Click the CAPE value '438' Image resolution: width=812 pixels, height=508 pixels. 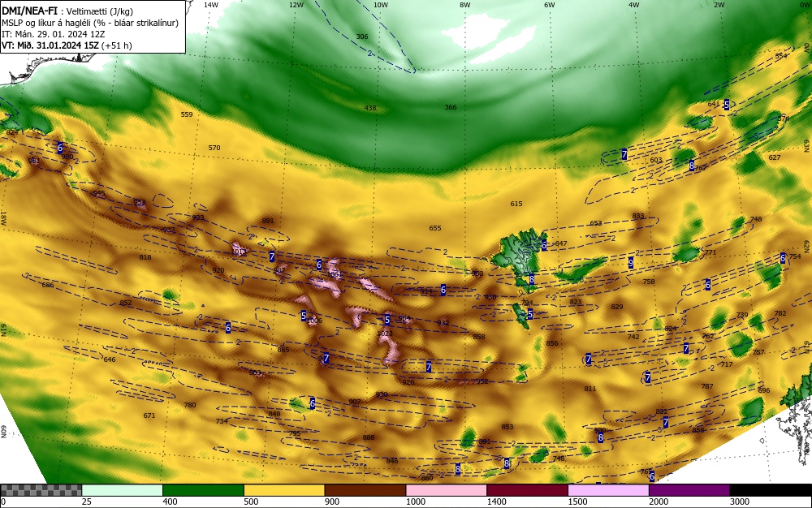pos(369,108)
